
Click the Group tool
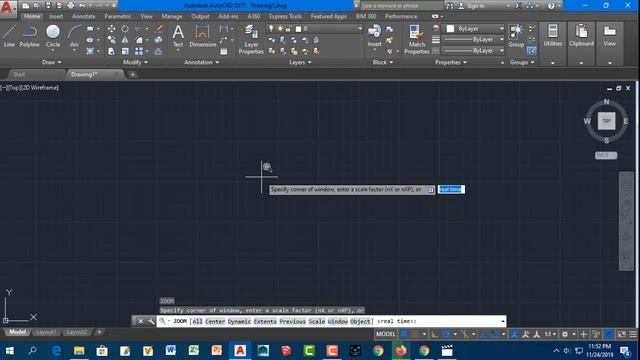pyautogui.click(x=516, y=36)
